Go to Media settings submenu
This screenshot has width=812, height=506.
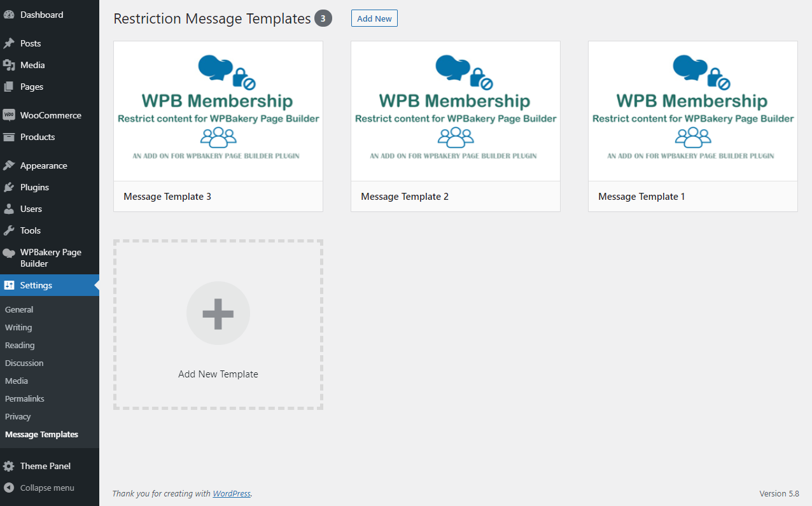point(17,381)
